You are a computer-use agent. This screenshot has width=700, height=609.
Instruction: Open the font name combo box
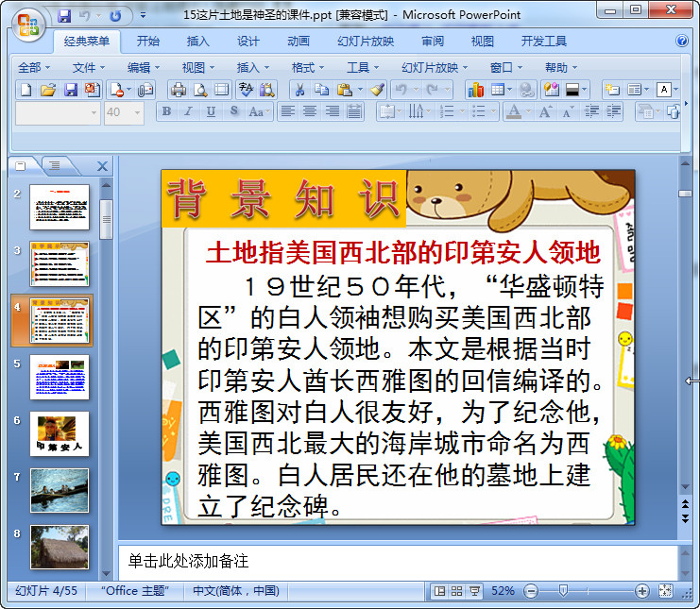coord(58,112)
